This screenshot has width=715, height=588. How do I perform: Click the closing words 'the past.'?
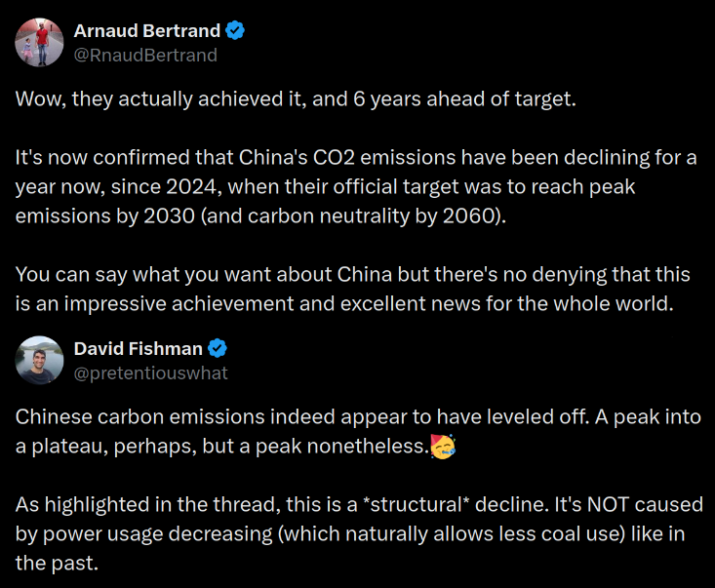[x=57, y=564]
